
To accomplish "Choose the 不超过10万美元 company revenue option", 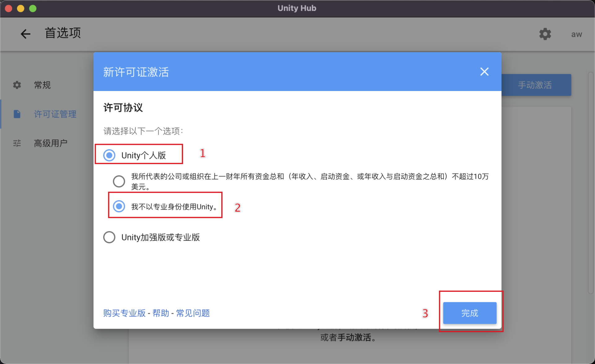I will [x=119, y=181].
